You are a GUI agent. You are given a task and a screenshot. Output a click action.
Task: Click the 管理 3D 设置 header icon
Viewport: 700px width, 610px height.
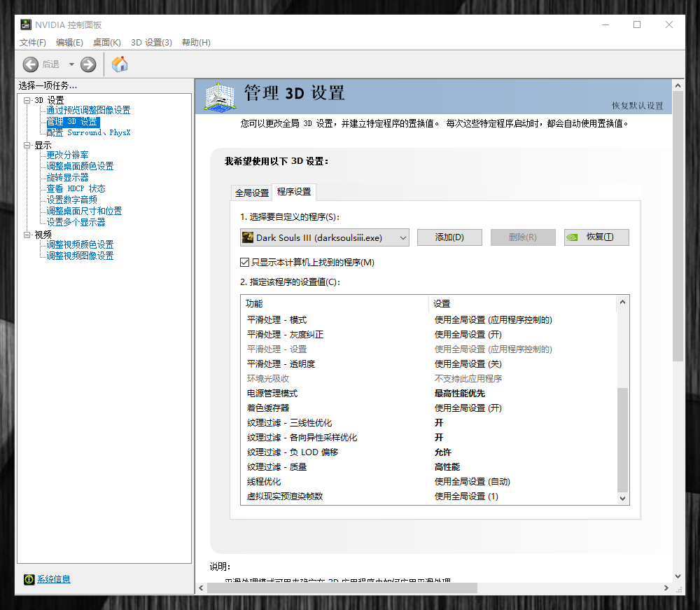pos(220,97)
